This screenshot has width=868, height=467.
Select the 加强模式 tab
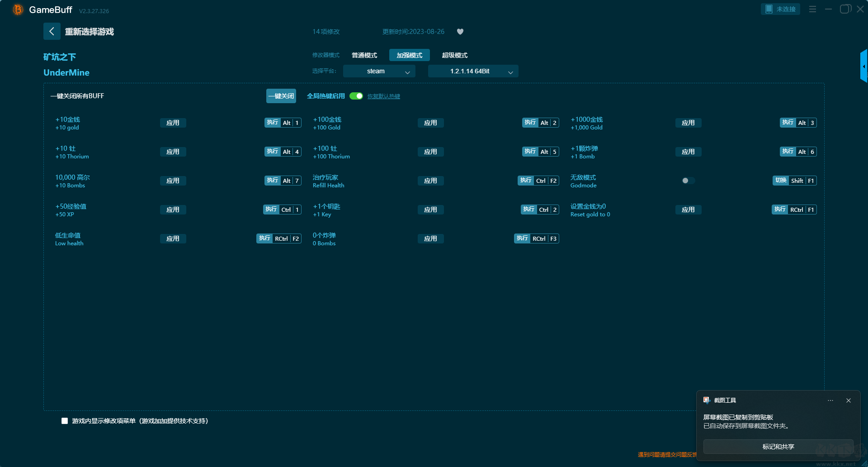tap(409, 55)
